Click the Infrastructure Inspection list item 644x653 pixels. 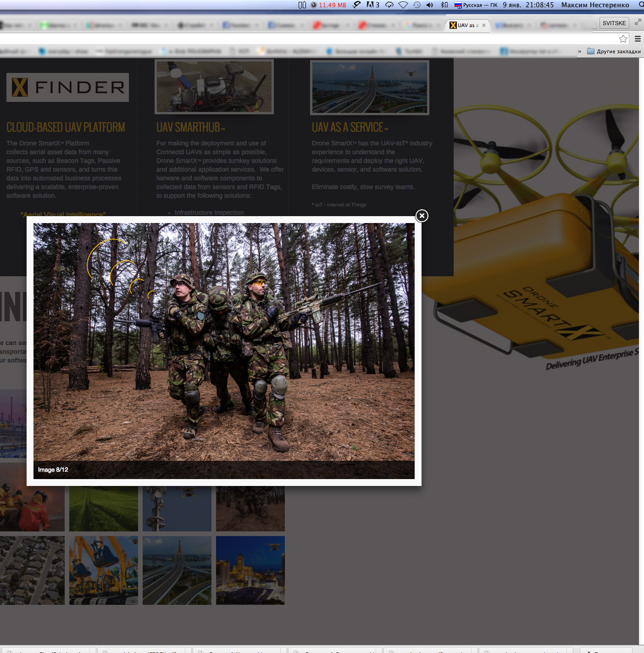point(209,212)
